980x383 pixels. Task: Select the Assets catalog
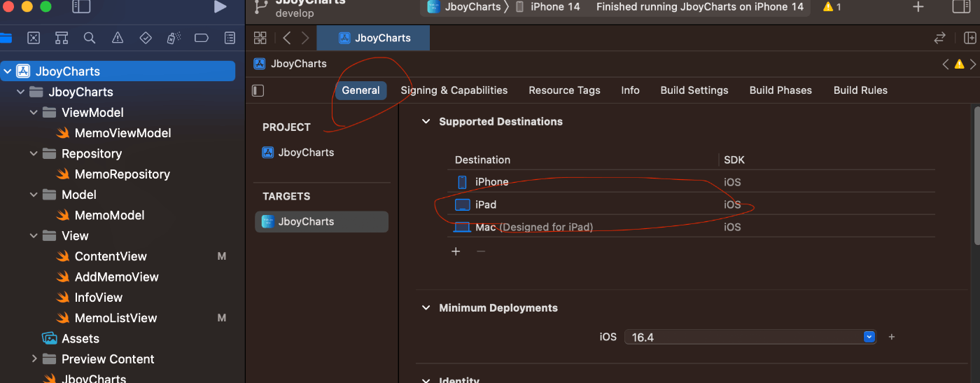click(x=71, y=338)
